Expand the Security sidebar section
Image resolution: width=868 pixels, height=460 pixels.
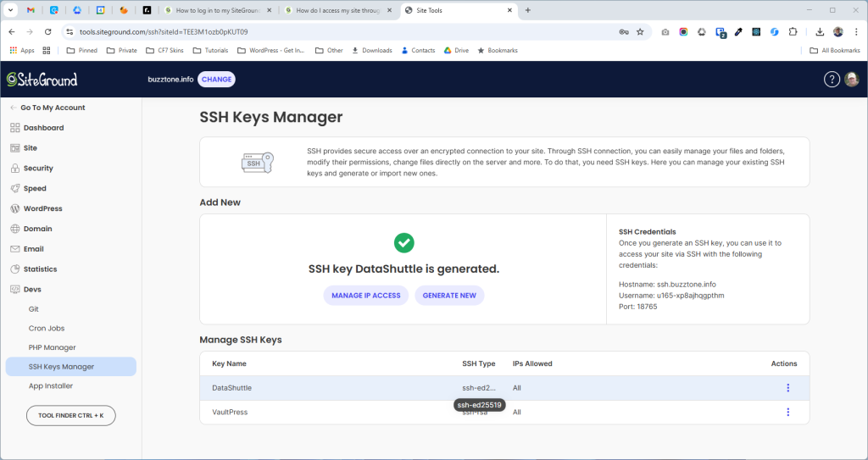(38, 169)
